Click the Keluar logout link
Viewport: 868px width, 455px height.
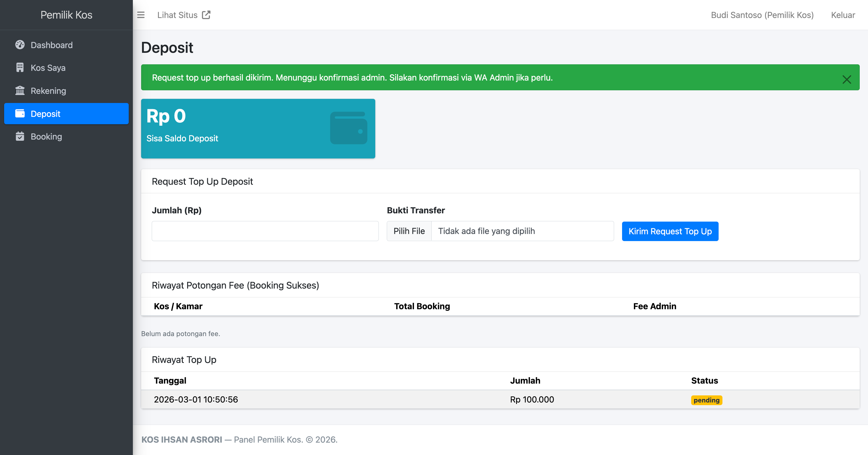(843, 15)
